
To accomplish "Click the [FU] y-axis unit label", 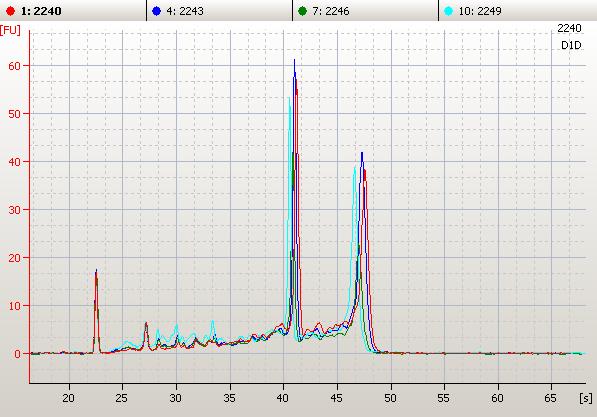I will click(10, 30).
